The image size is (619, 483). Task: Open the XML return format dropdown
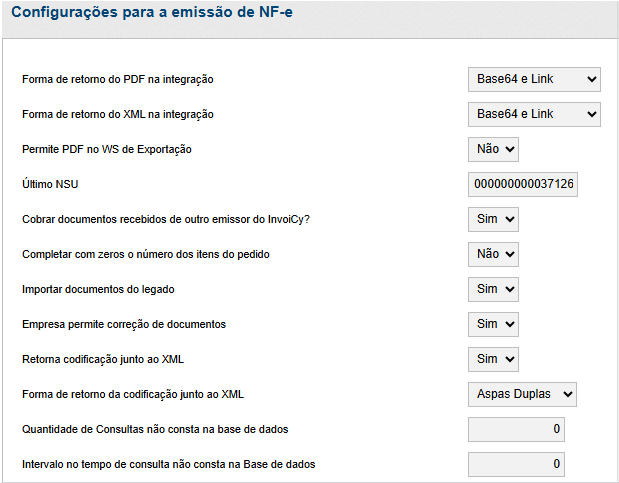point(533,114)
